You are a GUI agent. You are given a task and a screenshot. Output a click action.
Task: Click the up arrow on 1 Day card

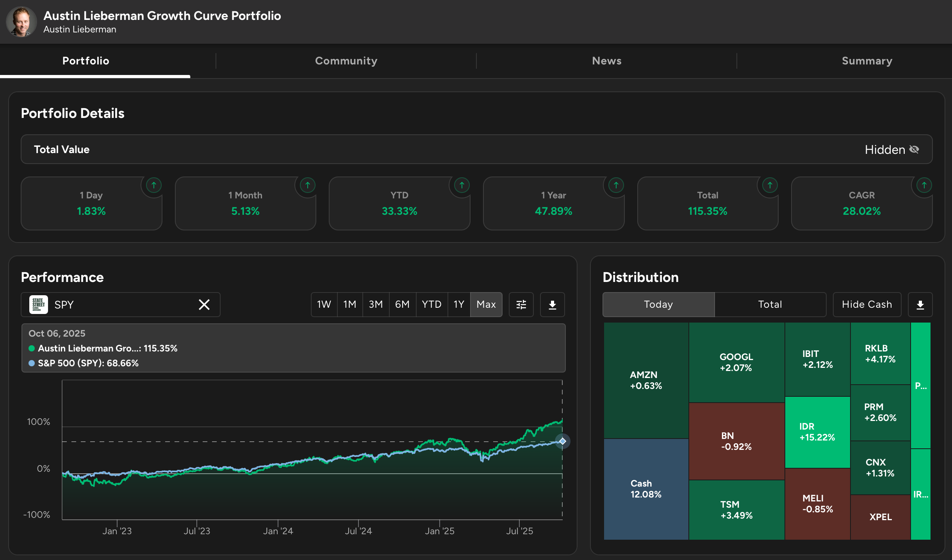[154, 185]
